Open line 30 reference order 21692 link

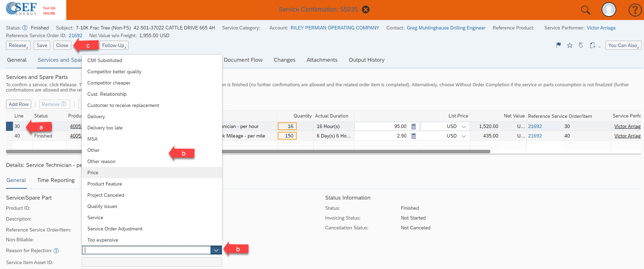[535, 126]
